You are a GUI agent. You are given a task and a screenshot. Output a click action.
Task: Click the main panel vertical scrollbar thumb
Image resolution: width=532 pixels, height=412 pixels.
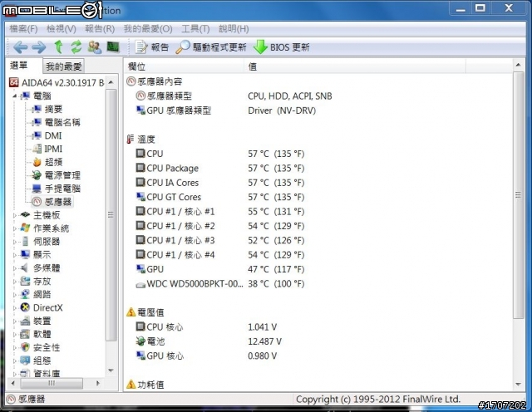(518, 195)
